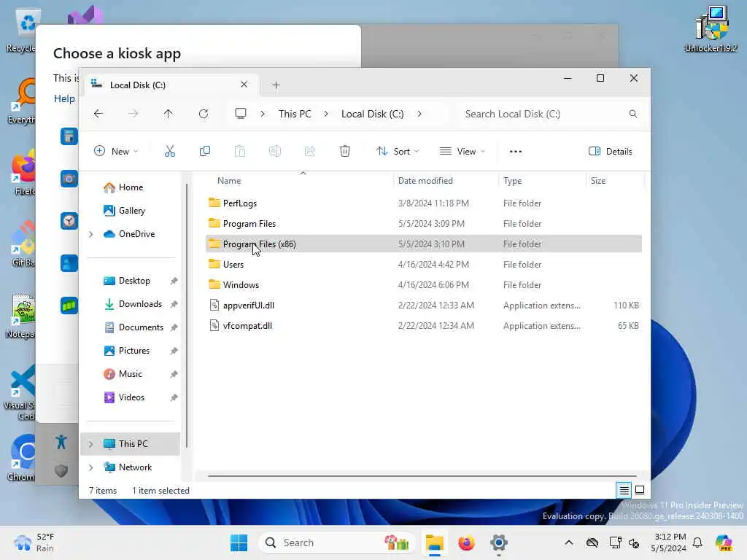
Task: Open Downloads in the sidebar
Action: (140, 304)
